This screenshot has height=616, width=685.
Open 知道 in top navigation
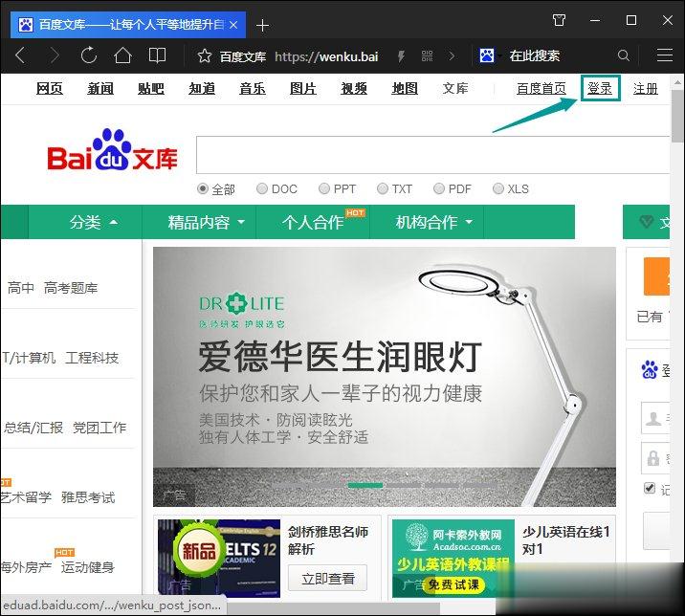[202, 89]
